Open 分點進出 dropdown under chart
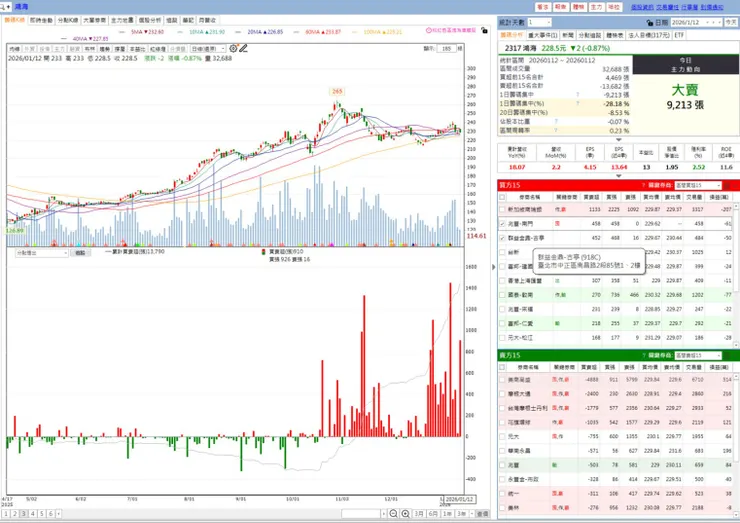 pos(42,253)
